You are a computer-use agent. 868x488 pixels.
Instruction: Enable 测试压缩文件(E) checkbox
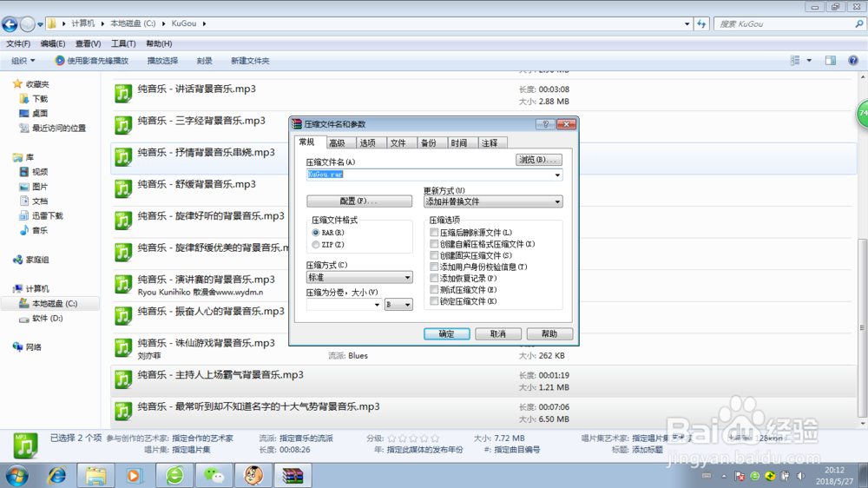tap(434, 290)
